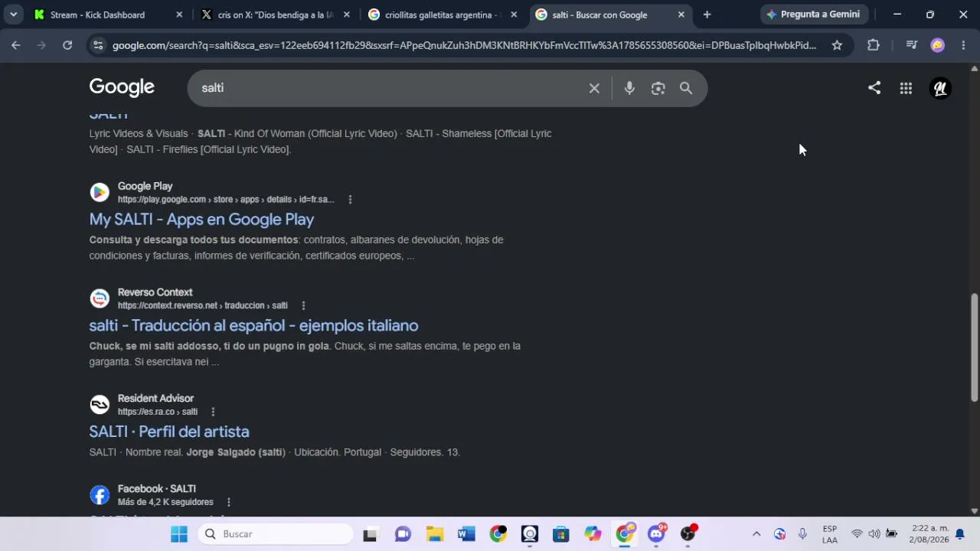Open Task View from the taskbar
The image size is (980, 551).
click(x=371, y=534)
